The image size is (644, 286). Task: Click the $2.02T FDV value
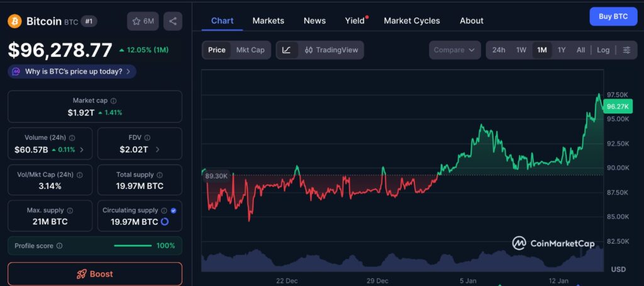[x=134, y=150]
